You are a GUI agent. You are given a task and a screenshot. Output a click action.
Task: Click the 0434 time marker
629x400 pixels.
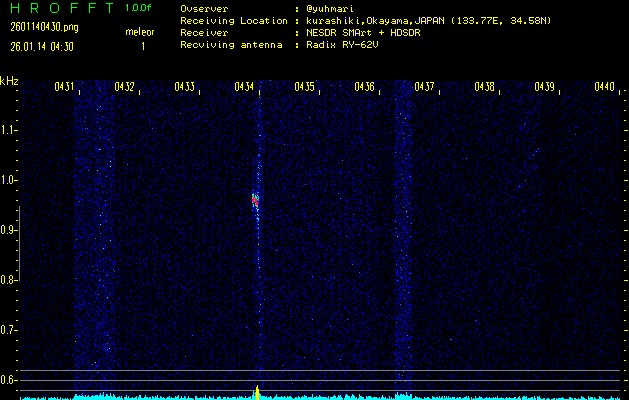tap(244, 87)
